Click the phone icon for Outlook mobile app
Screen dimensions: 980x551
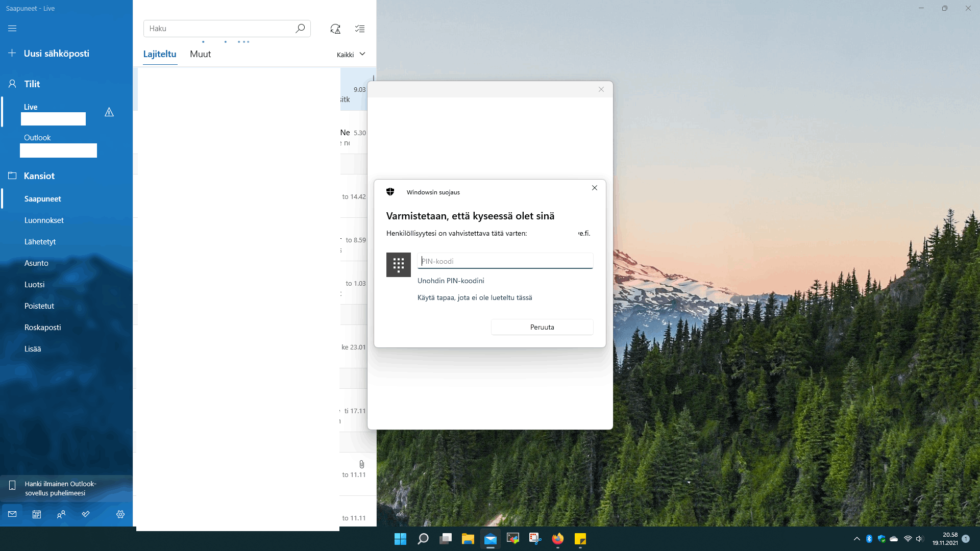pos(12,485)
